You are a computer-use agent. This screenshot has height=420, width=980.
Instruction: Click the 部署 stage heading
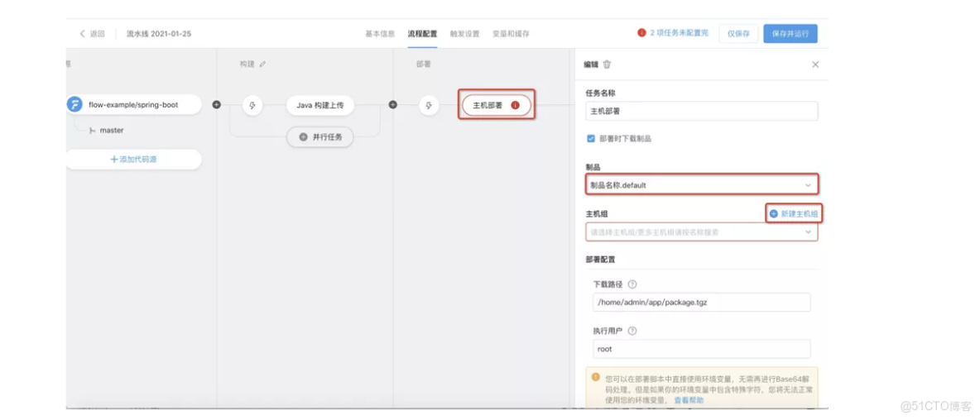[x=424, y=64]
